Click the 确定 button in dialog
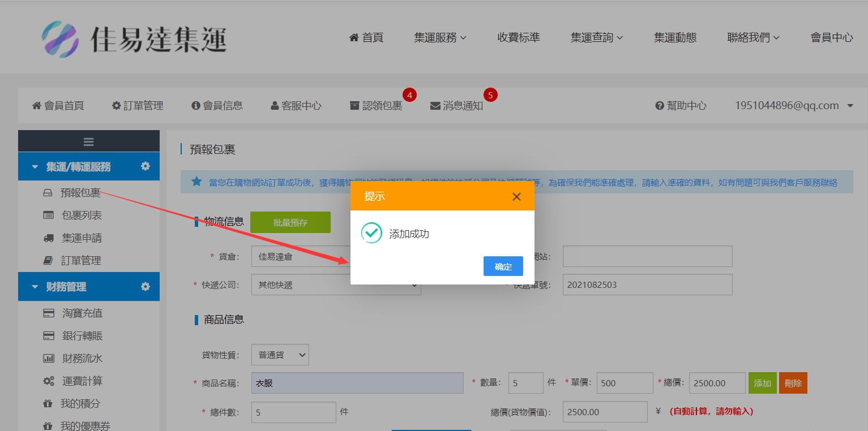Image resolution: width=868 pixels, height=431 pixels. pos(503,266)
